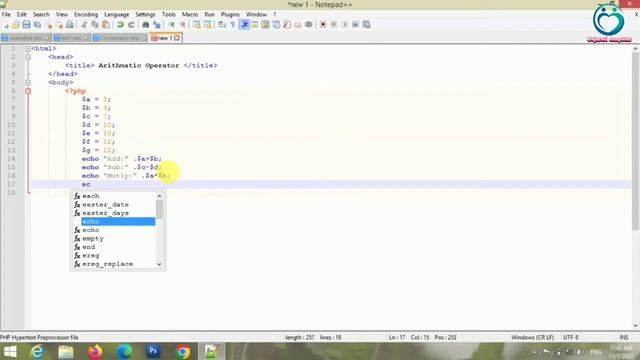Viewport: 640px width, 360px height.
Task: Open the Windows Start button
Action: click(10, 351)
